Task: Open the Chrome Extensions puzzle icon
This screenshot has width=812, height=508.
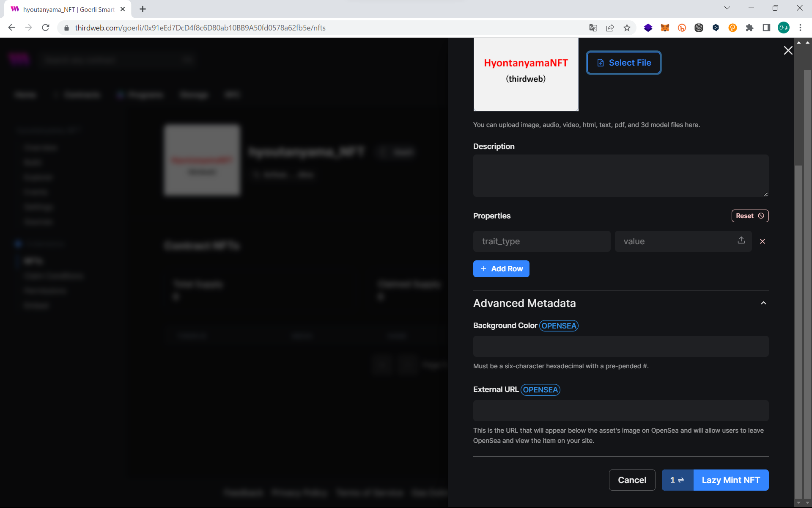Action: click(749, 28)
